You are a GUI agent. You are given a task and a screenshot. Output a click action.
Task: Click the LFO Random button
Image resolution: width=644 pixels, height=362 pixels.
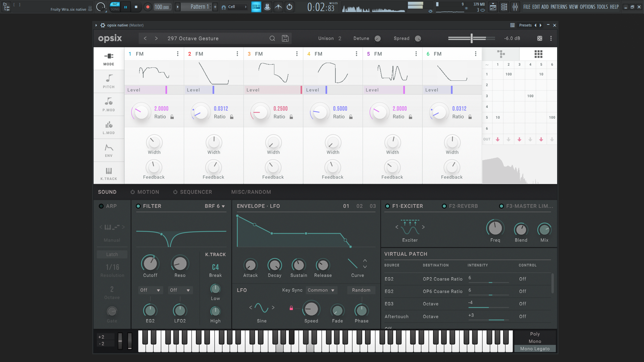(361, 290)
